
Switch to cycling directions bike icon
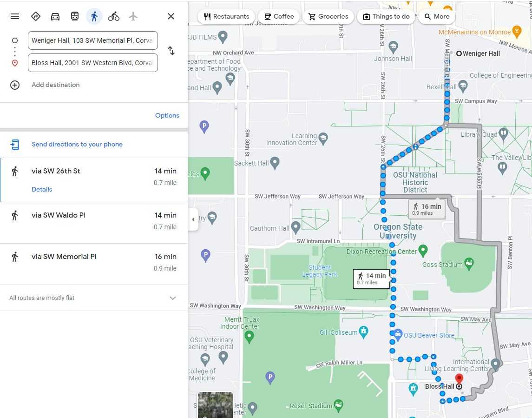[114, 16]
